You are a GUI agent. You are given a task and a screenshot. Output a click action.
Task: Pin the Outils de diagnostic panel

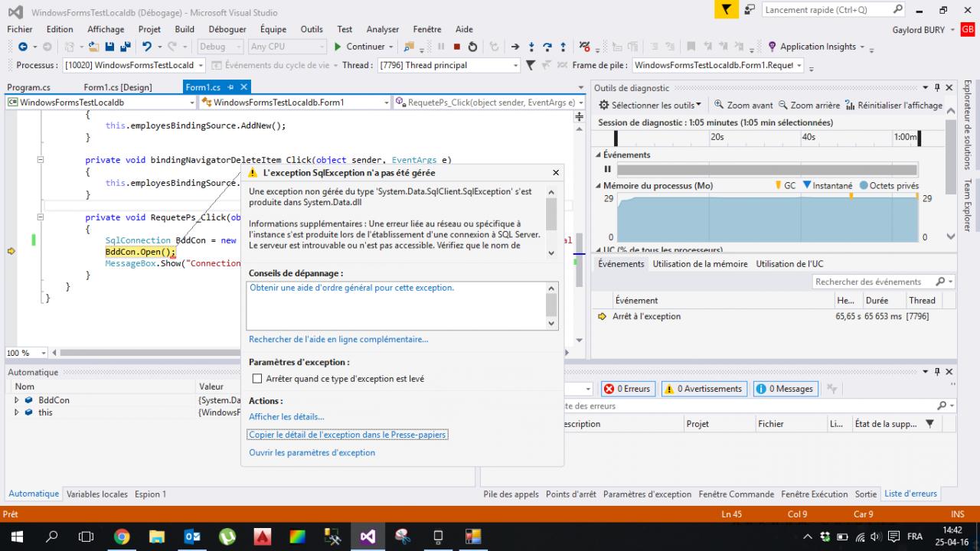click(x=937, y=88)
